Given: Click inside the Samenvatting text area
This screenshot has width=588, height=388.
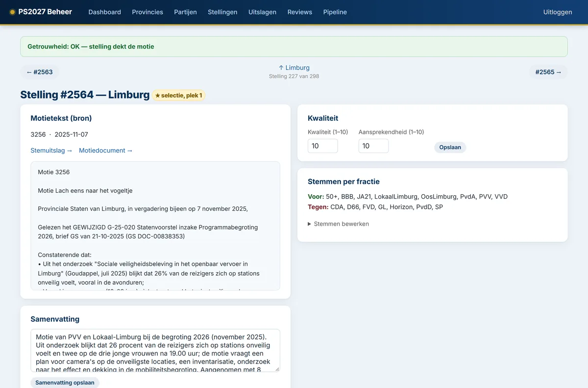Looking at the screenshot, I should 155,350.
